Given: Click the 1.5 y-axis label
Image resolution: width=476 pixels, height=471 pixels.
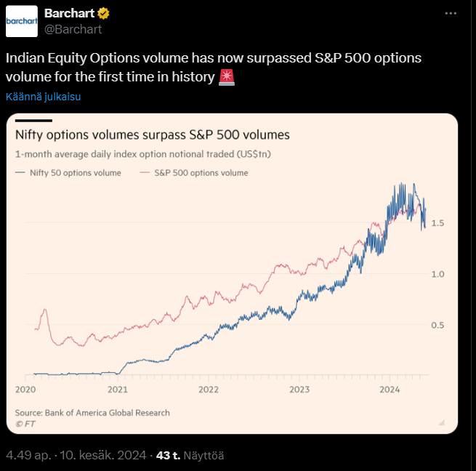Looking at the screenshot, I should pos(437,223).
